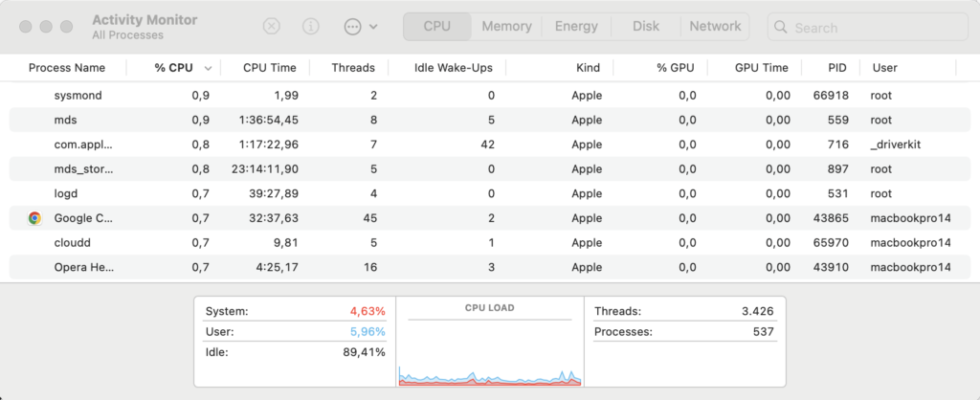Sort by PID column header
The image size is (980, 400).
point(835,68)
